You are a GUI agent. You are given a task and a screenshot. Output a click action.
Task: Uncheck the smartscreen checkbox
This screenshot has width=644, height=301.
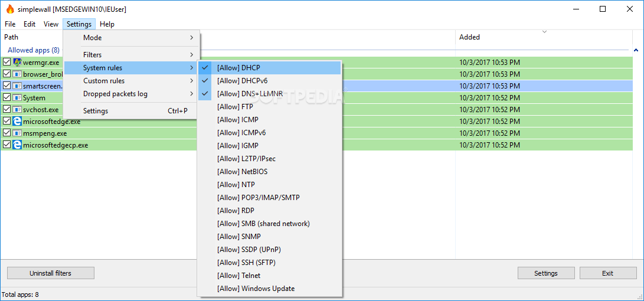click(x=6, y=86)
